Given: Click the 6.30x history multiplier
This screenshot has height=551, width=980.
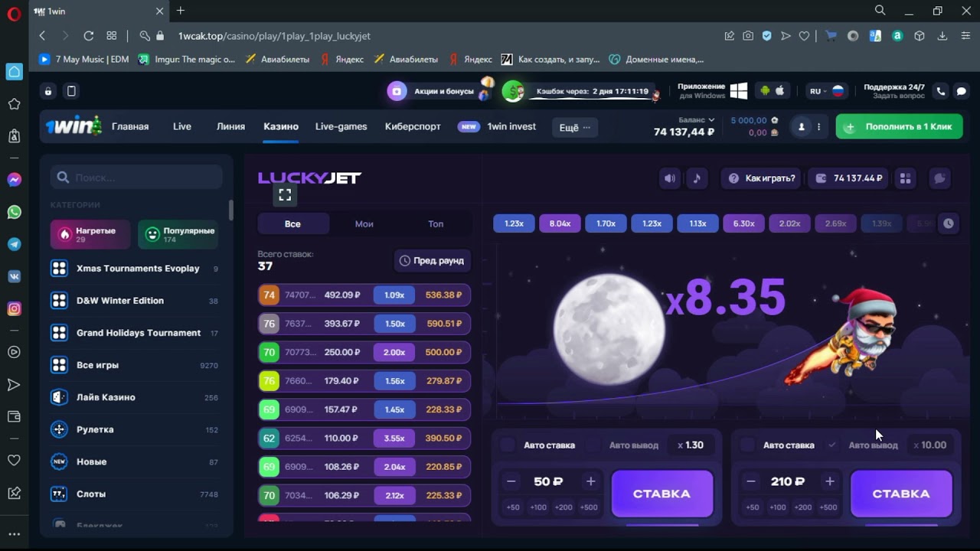Looking at the screenshot, I should pyautogui.click(x=743, y=223).
